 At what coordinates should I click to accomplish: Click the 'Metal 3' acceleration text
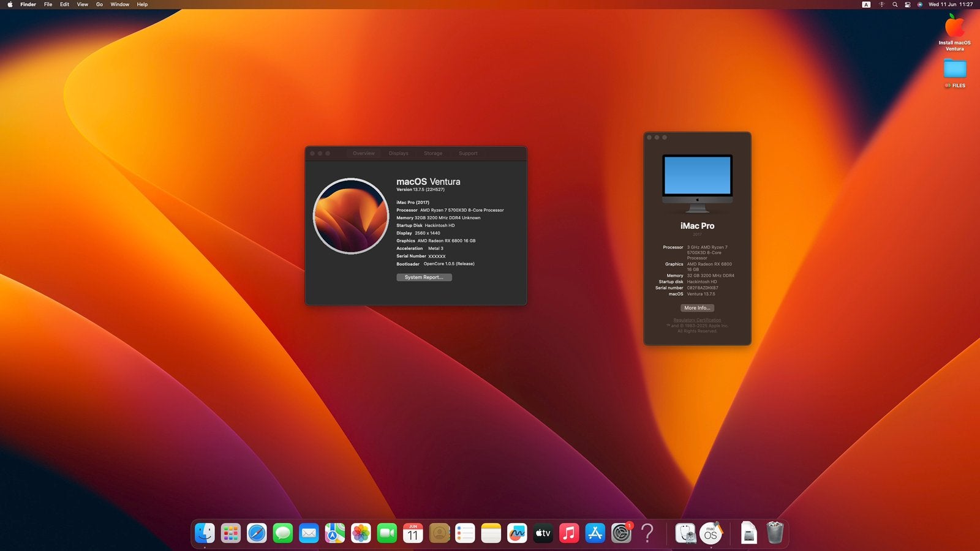pos(435,249)
